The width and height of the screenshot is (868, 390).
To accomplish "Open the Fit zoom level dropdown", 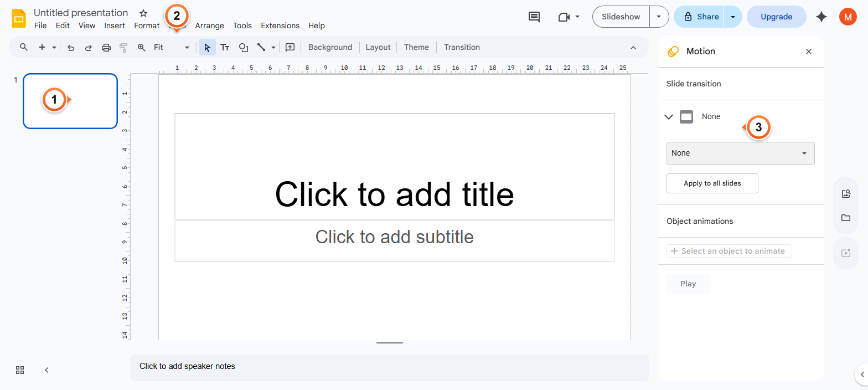I will (172, 48).
